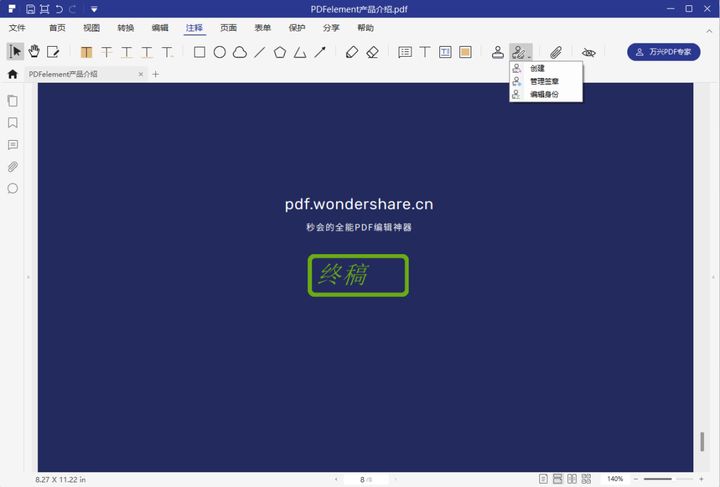
Task: Switch to the 分享 tab
Action: 331,28
